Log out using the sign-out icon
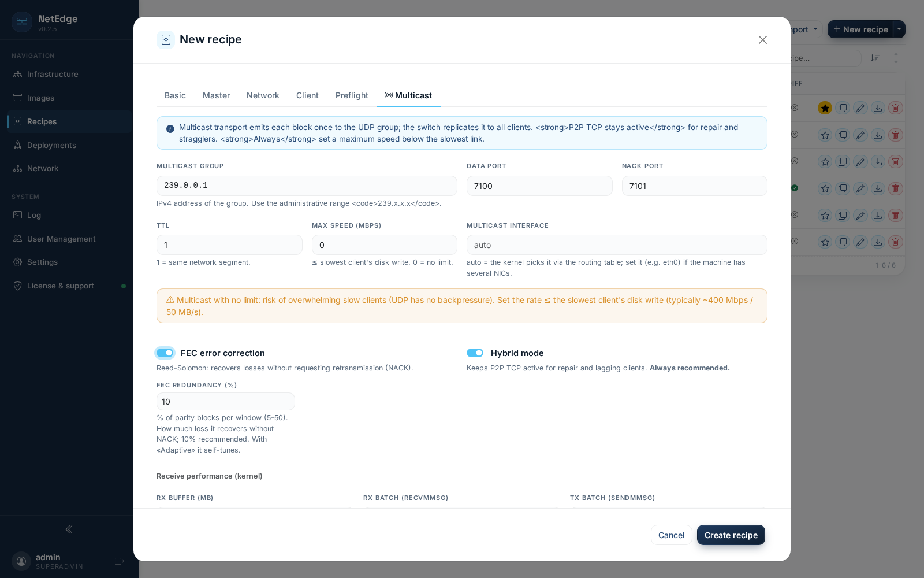 point(120,561)
